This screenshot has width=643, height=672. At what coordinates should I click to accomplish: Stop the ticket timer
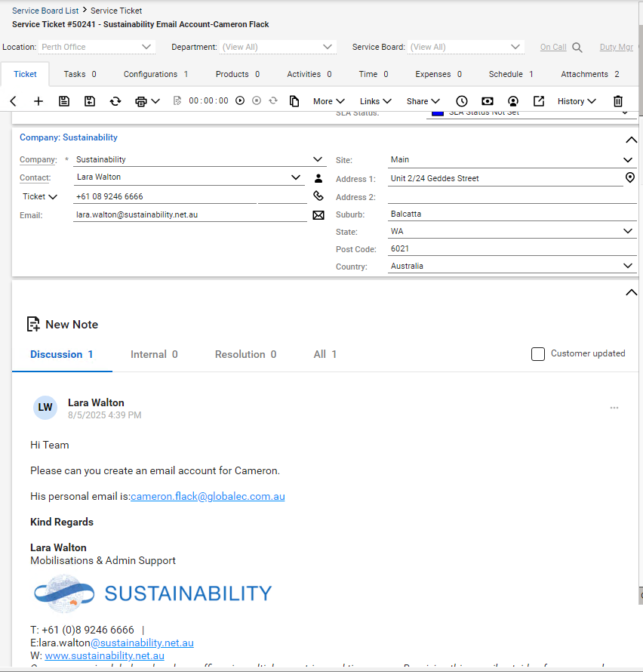(257, 100)
